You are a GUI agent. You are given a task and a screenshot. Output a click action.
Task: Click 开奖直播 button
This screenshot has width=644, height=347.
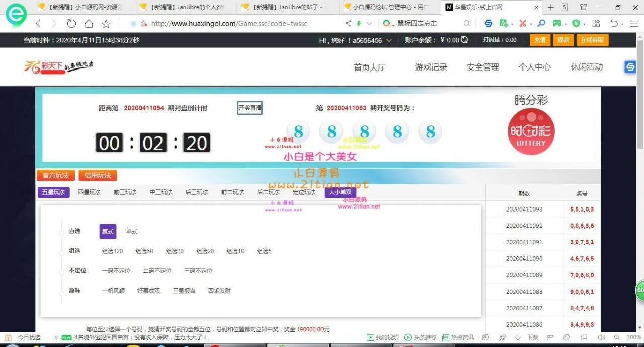pos(250,108)
